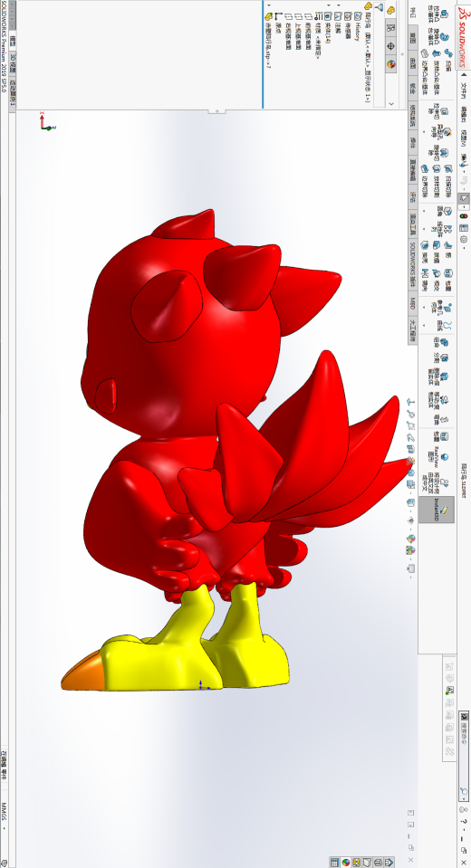Screen dimensions: 471x868
Task: Expand the dropdown under 线性阵列
Action: [x=424, y=229]
